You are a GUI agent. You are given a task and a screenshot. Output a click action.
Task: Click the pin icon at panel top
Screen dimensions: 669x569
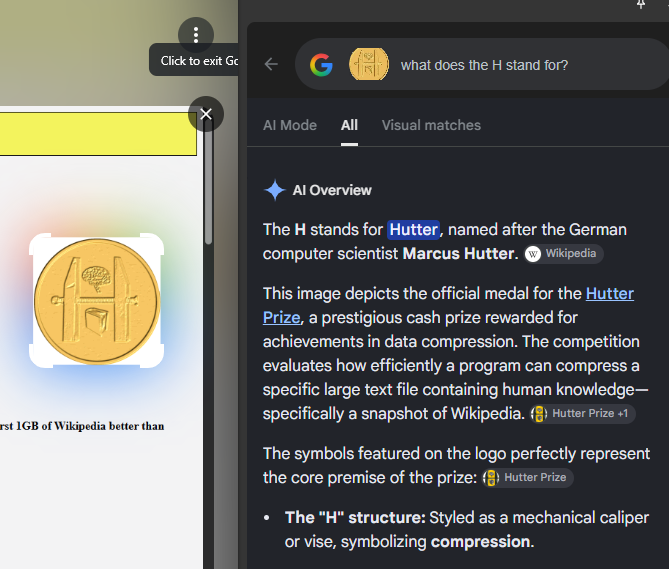[641, 4]
